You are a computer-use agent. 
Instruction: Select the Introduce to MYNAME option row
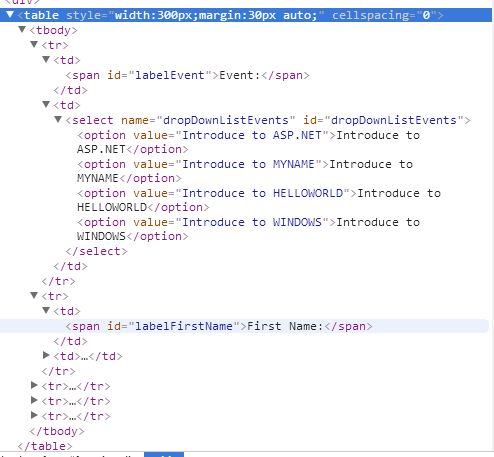point(245,171)
